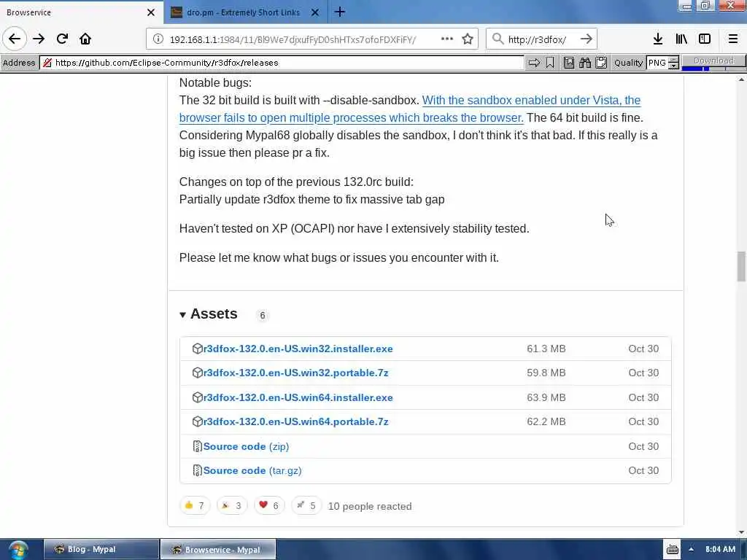The width and height of the screenshot is (747, 560).
Task: Click scrollbar up arrow
Action: point(741,79)
